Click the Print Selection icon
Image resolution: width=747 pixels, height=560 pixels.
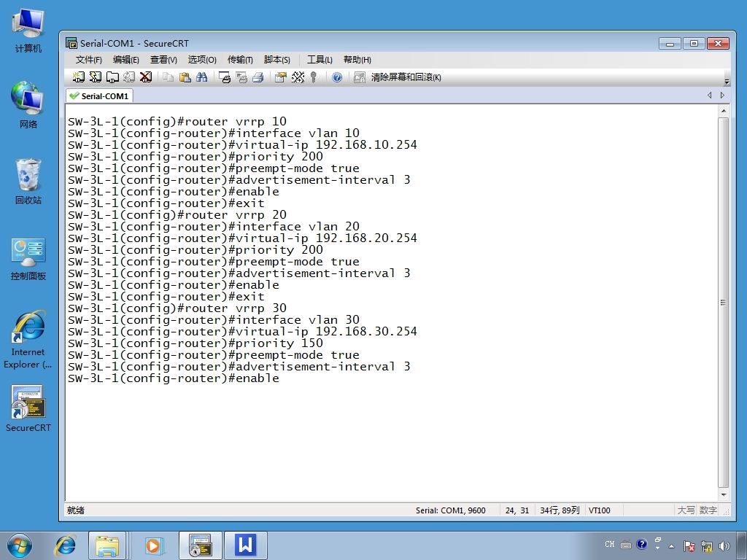(241, 77)
